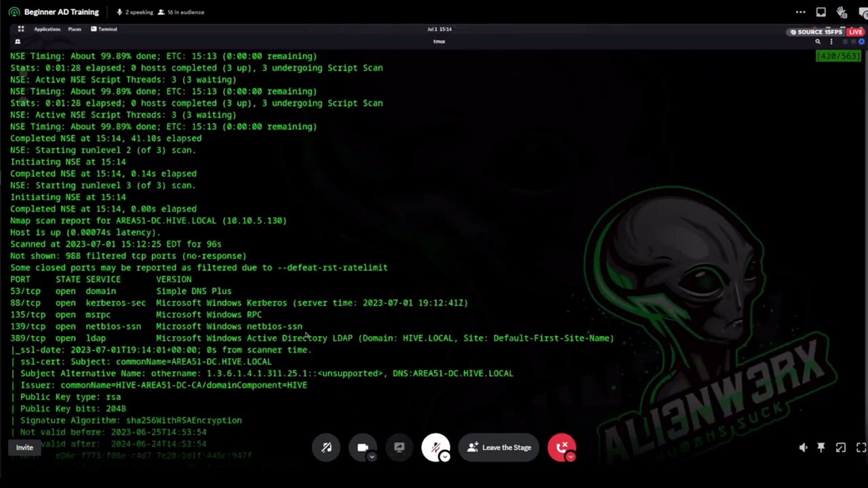Click the Invite button
Screen dimensions: 868x488
point(24,447)
